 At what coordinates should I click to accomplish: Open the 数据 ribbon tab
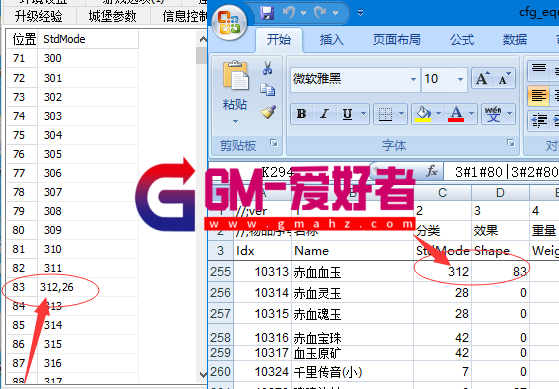coord(515,40)
